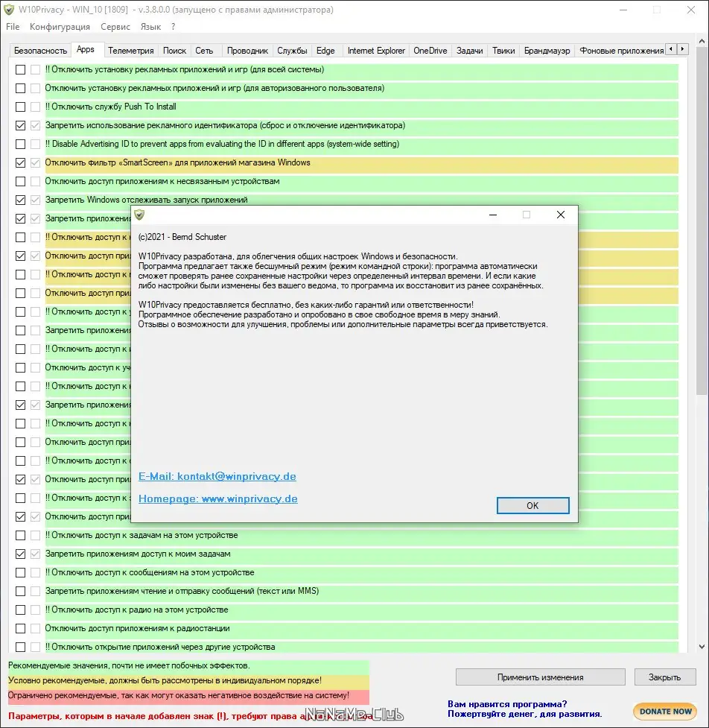The width and height of the screenshot is (709, 728).
Task: Click OK in the About dialog
Action: (532, 506)
